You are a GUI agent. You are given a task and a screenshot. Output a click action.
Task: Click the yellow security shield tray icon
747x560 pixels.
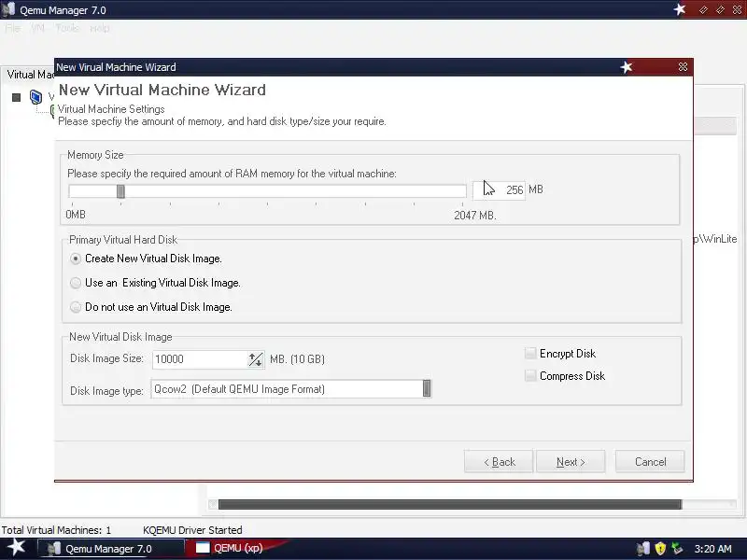660,549
